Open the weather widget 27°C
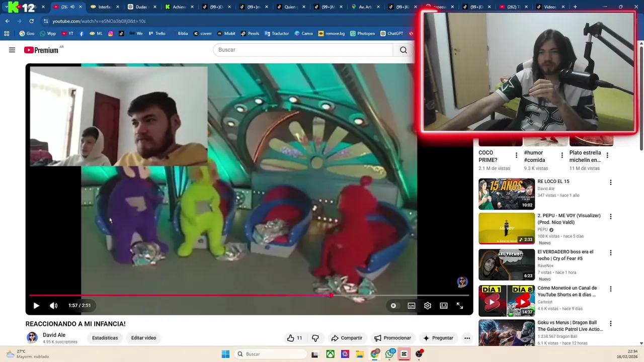This screenshot has height=362, width=644. tap(28, 354)
